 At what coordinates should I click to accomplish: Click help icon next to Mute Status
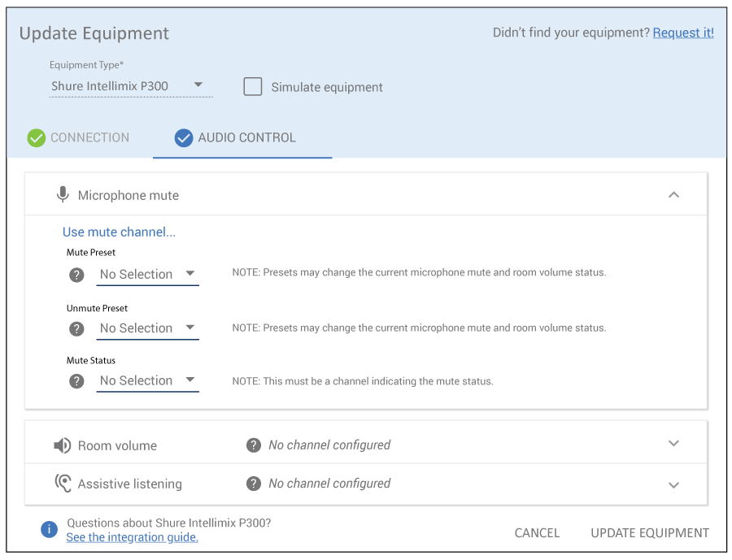(76, 380)
